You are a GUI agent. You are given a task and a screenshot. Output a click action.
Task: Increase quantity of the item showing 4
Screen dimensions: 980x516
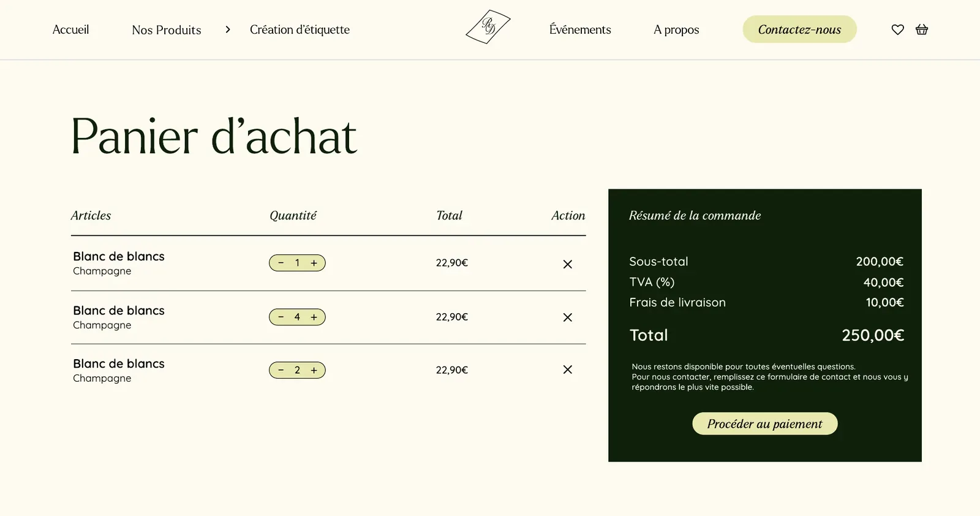coord(314,317)
